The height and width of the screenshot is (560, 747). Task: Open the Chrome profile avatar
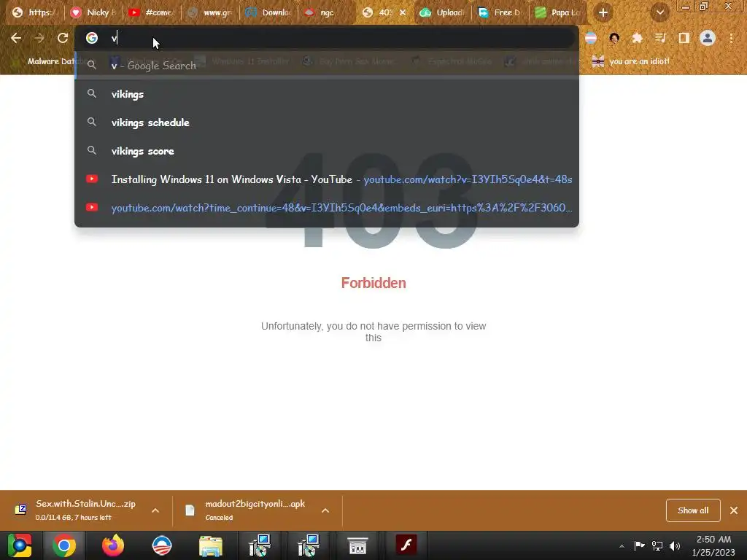click(708, 38)
